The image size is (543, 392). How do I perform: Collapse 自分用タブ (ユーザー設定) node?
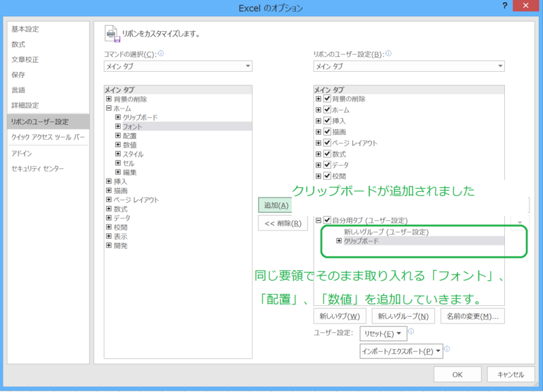pyautogui.click(x=318, y=220)
